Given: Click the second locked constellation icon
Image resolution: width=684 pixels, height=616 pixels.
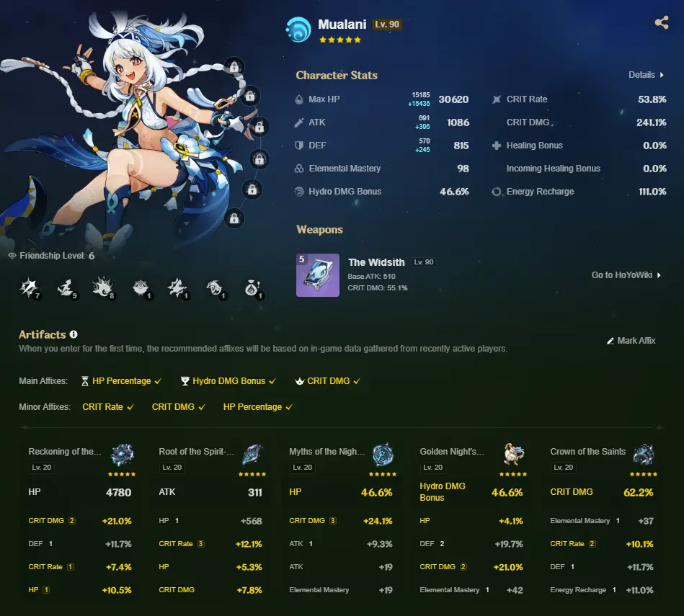Looking at the screenshot, I should [x=250, y=96].
